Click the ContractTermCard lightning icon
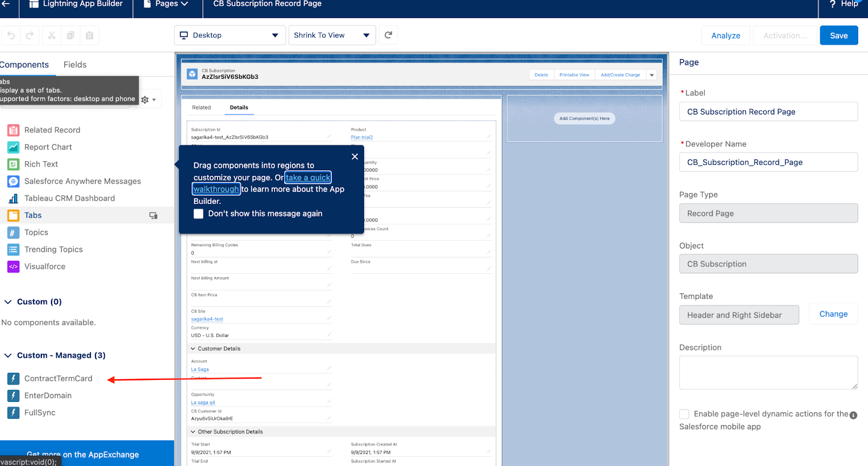Image resolution: width=868 pixels, height=466 pixels. 14,379
